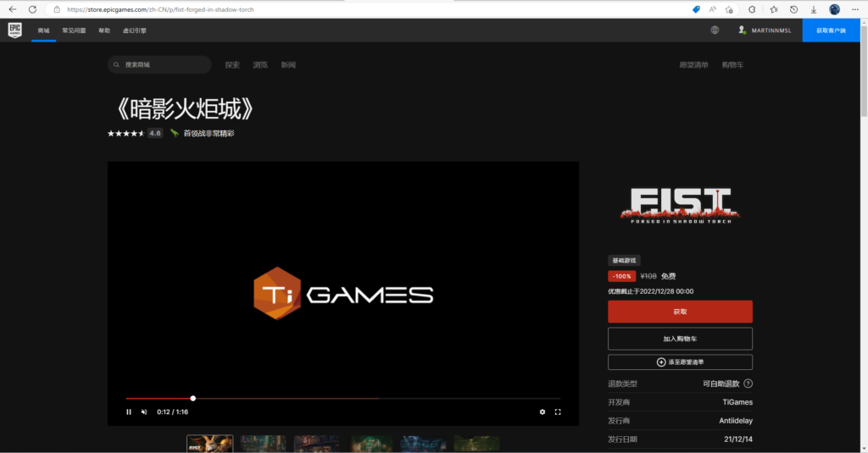Open the blue shopping tag icon in the address bar
868x453 pixels.
coord(696,9)
